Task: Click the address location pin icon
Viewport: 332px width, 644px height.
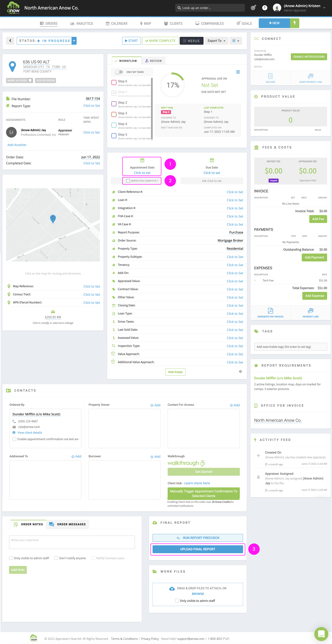Action: click(12, 66)
